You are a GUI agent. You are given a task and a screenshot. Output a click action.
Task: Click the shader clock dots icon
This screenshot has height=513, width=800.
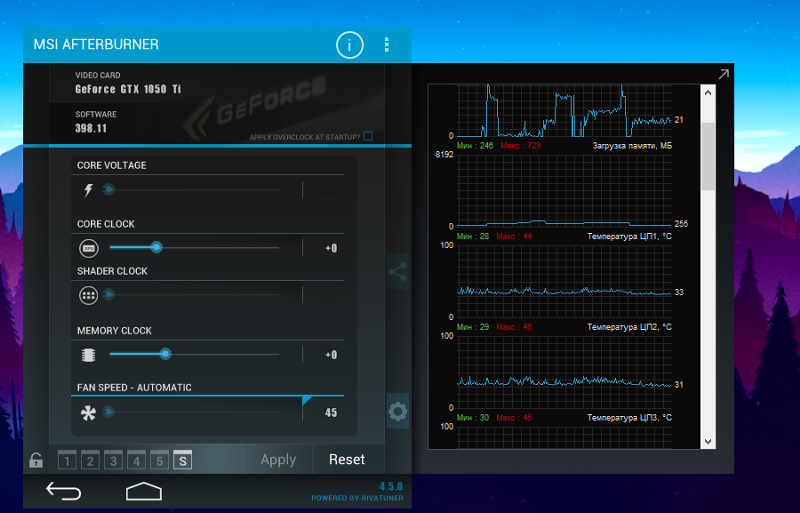89,295
